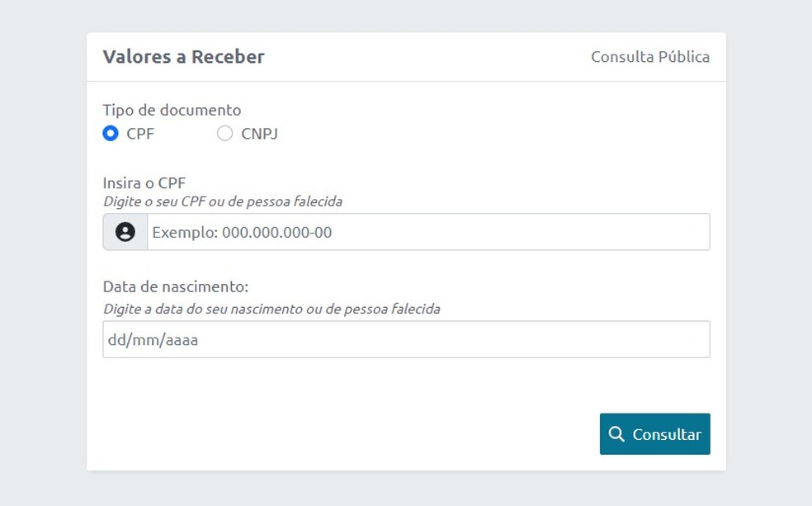This screenshot has width=812, height=506.
Task: Enable CPF as the document type
Action: click(110, 133)
